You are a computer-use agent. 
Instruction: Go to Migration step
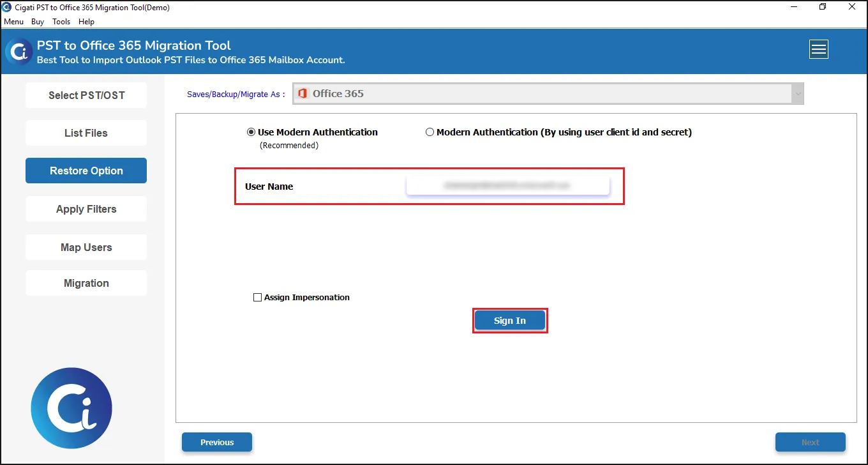tap(86, 283)
